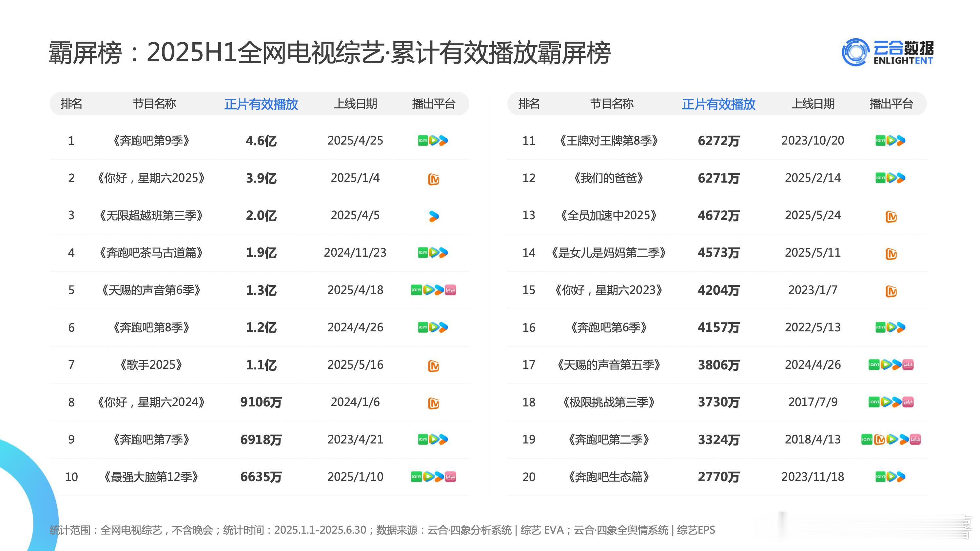The width and height of the screenshot is (980, 551).
Task: Click Youku icon in 无限超越班第三季 row
Action: pyautogui.click(x=434, y=216)
